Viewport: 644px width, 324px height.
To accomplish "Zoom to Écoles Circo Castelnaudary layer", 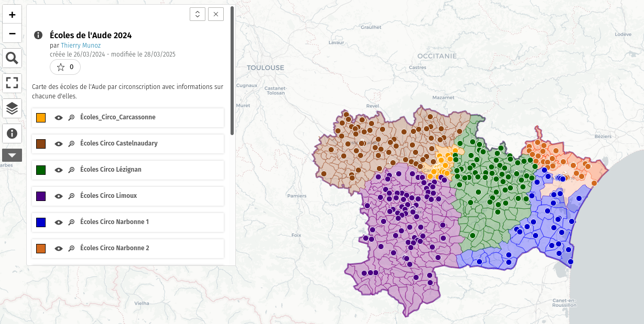I will (71, 144).
